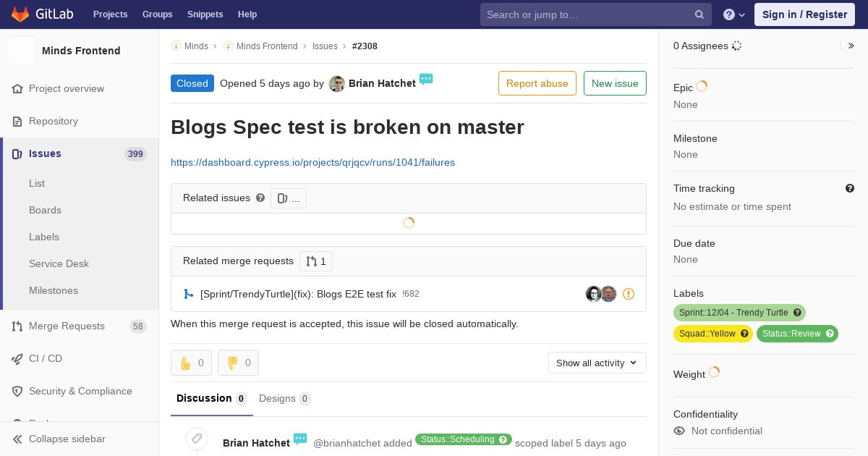
Task: Switch to the Discussion tab
Action: [x=212, y=398]
